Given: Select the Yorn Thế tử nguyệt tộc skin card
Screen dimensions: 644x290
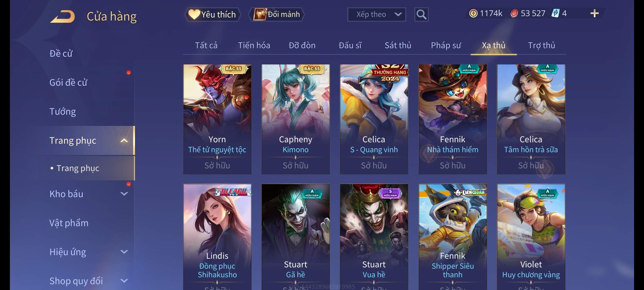Looking at the screenshot, I should click(x=217, y=119).
